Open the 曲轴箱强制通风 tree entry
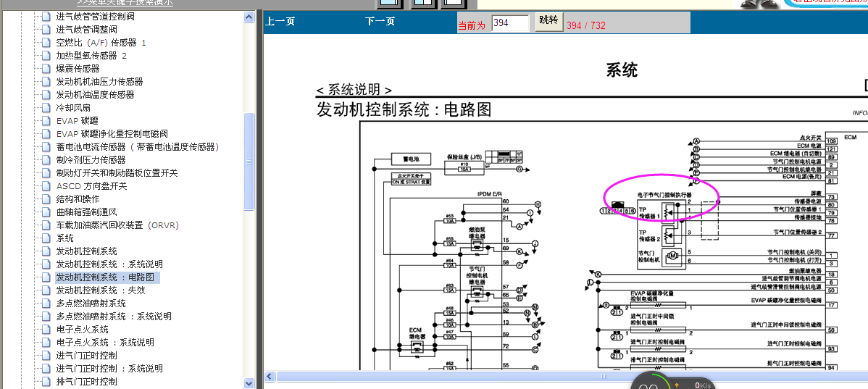868x389 pixels. click(x=86, y=212)
